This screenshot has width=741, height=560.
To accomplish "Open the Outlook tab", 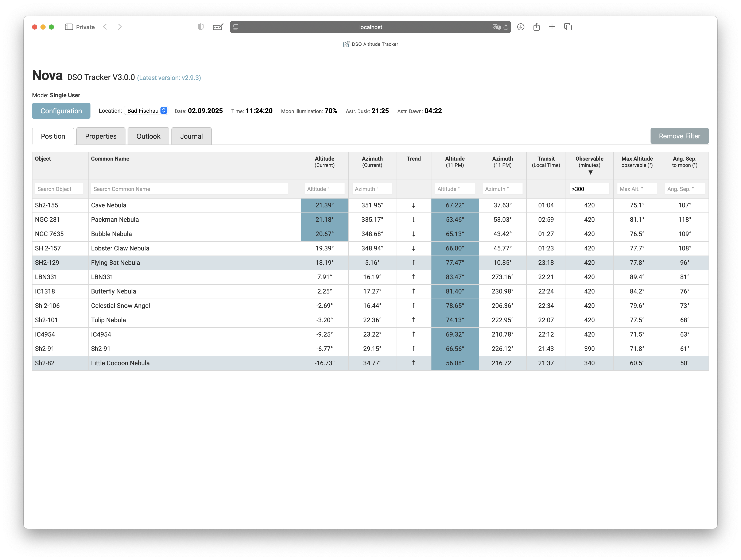I will coord(148,136).
